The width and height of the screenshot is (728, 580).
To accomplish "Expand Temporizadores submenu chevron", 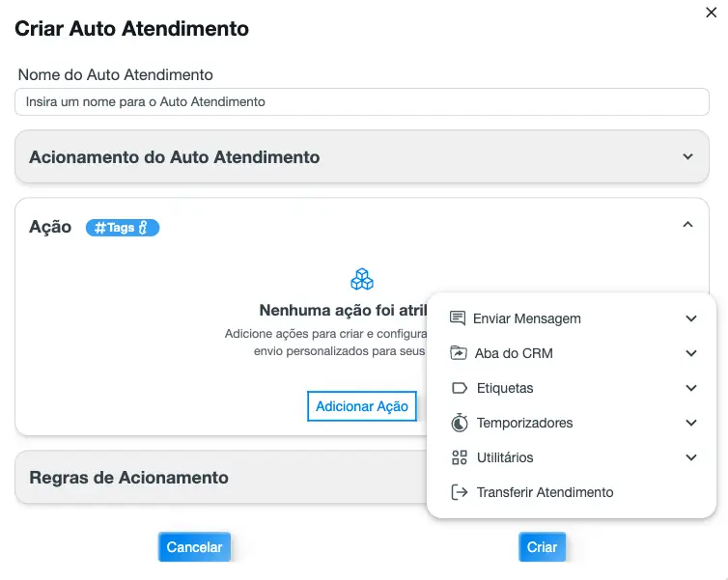I will [691, 423].
